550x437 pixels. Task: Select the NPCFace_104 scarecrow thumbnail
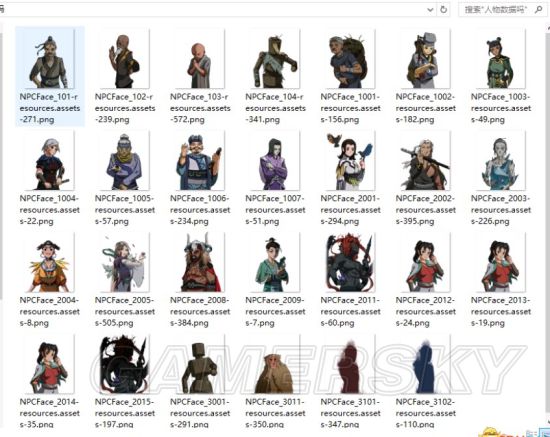pyautogui.click(x=275, y=59)
